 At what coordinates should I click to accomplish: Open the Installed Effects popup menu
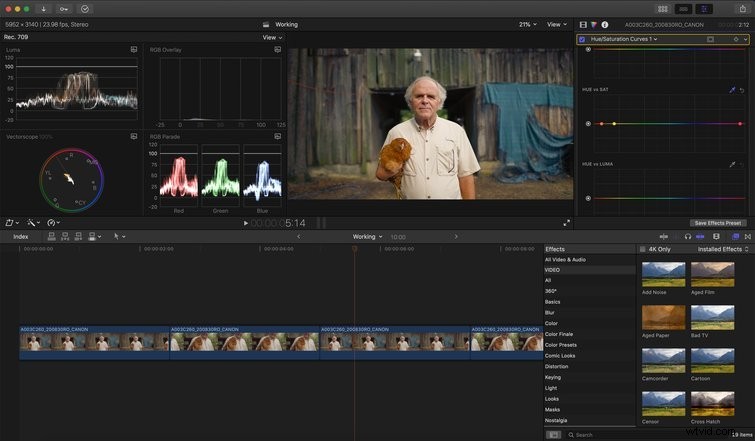(x=723, y=249)
